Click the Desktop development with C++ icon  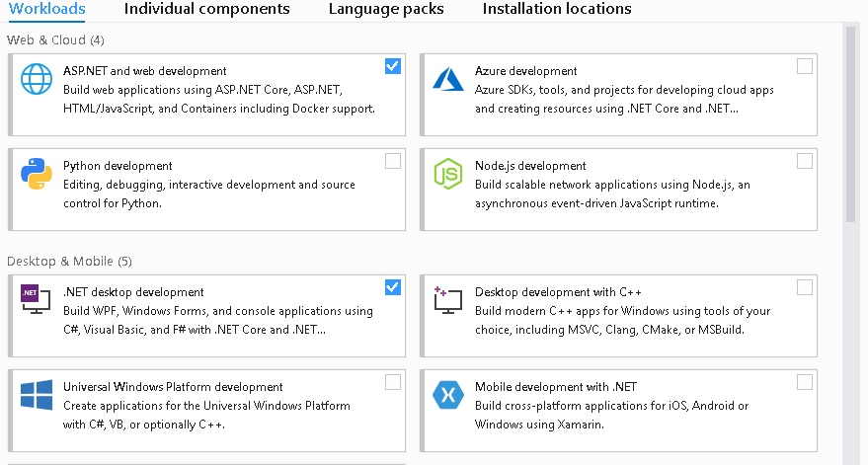pos(448,300)
